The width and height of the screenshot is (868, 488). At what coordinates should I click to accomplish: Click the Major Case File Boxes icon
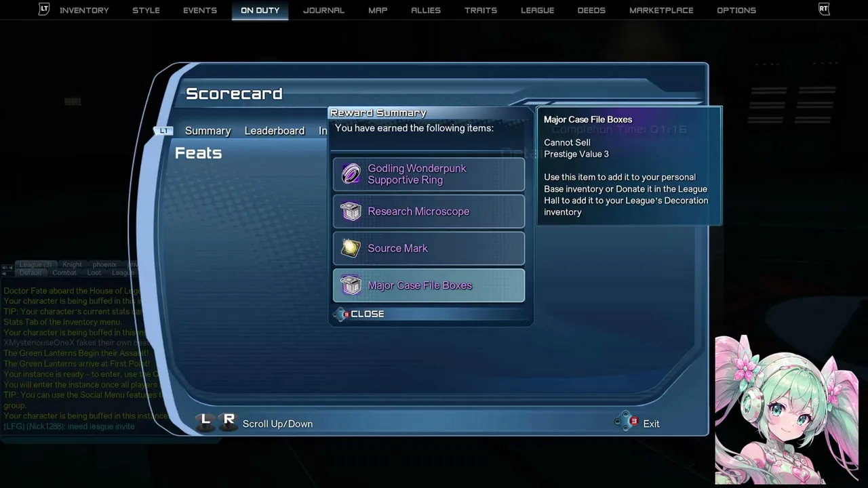tap(351, 285)
